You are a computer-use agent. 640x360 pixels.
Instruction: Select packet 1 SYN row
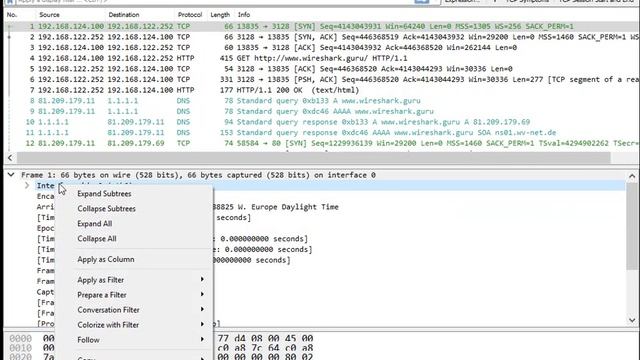pos(322,27)
